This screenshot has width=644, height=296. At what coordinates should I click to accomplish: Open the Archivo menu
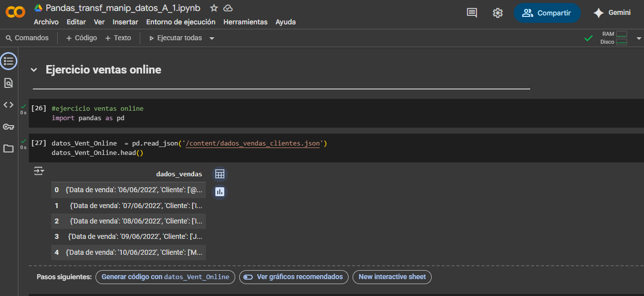(46, 22)
